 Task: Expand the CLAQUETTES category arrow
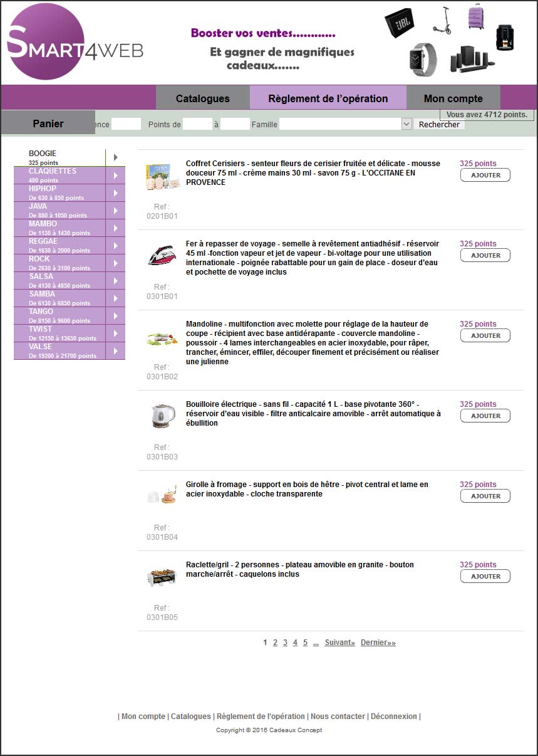coord(116,176)
